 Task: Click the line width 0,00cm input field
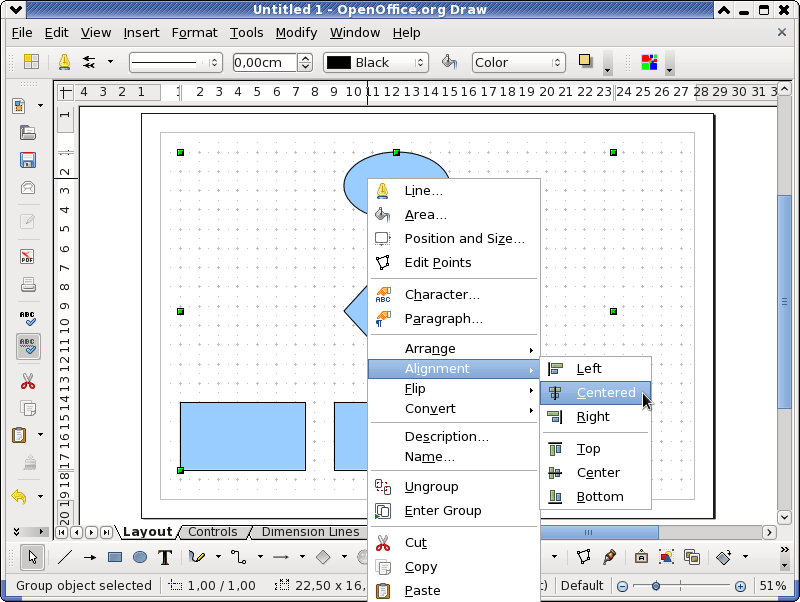(x=265, y=62)
